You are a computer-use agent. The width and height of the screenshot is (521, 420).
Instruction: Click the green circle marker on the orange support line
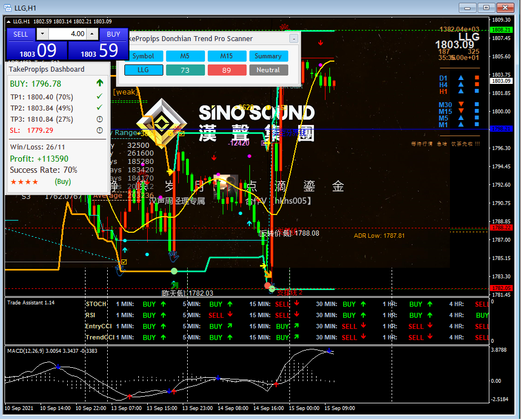[x=174, y=271]
